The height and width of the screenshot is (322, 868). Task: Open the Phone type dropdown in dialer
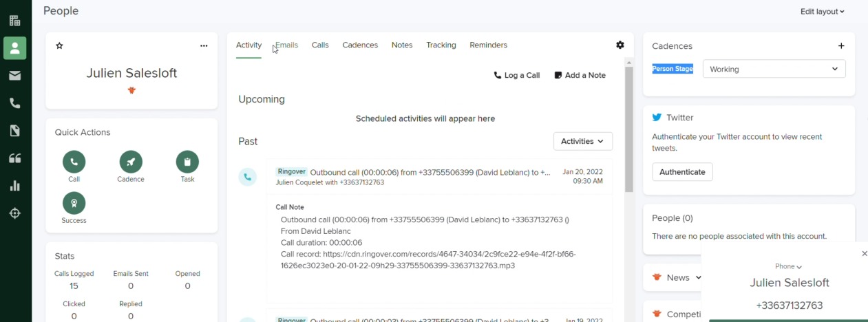[788, 266]
